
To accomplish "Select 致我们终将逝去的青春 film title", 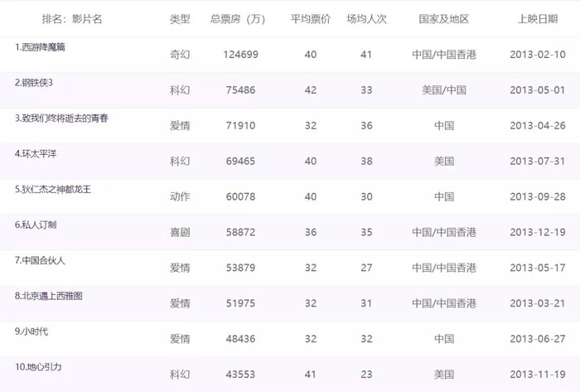I will pos(61,119).
